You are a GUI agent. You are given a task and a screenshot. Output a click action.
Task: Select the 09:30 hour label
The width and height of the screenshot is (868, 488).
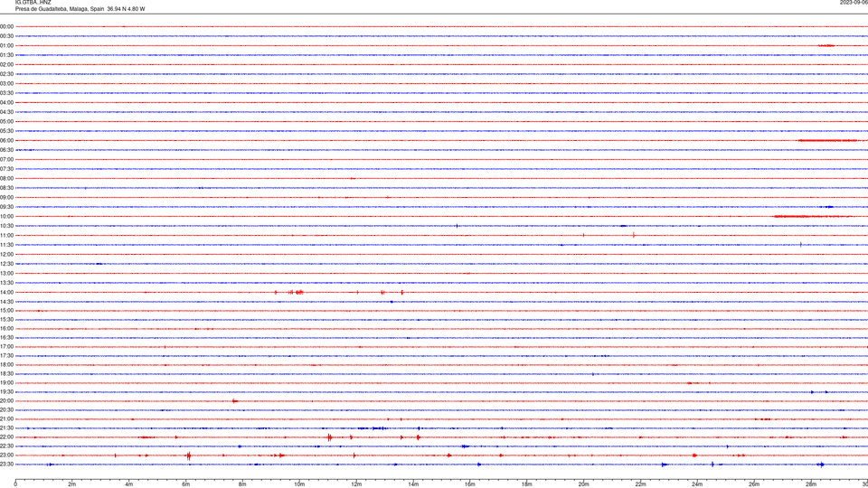pos(6,207)
